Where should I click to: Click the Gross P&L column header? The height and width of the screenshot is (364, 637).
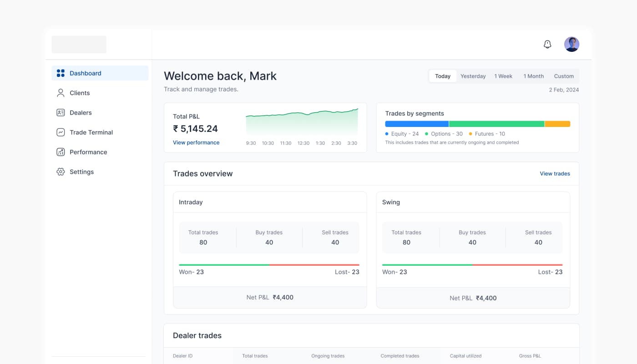pyautogui.click(x=530, y=356)
